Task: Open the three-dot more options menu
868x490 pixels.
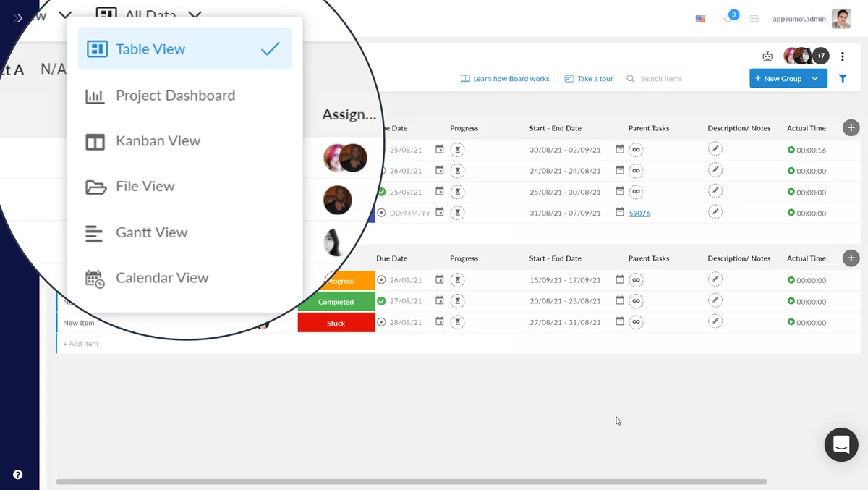Action: tap(843, 56)
